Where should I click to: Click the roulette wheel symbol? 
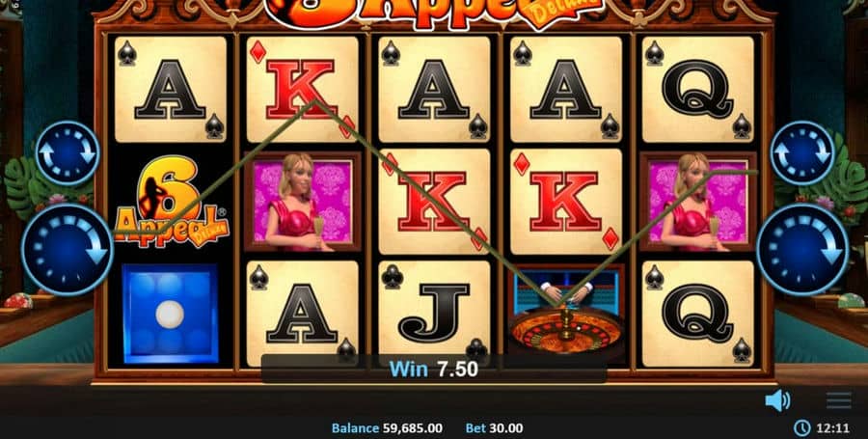tap(566, 313)
